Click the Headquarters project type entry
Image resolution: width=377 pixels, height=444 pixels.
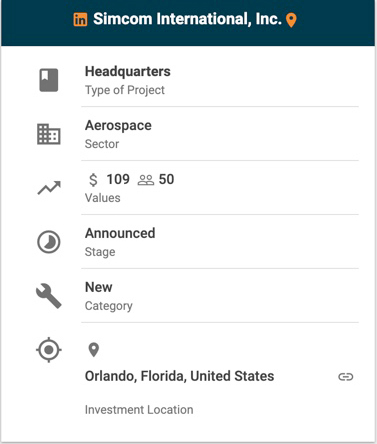click(128, 71)
